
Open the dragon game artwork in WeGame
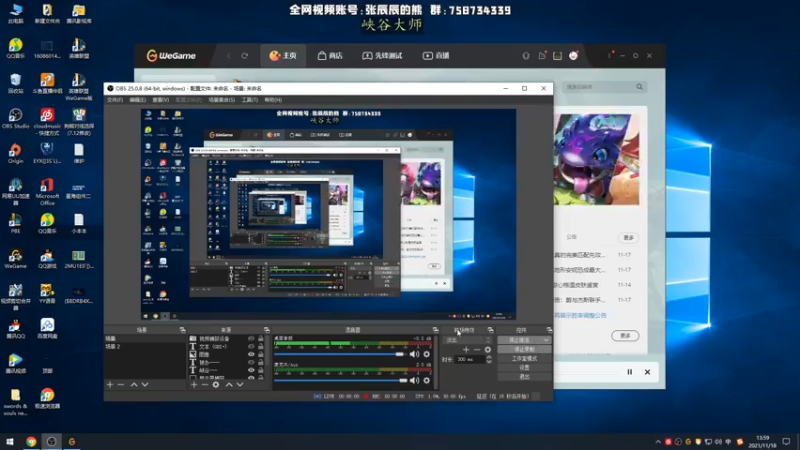click(596, 159)
